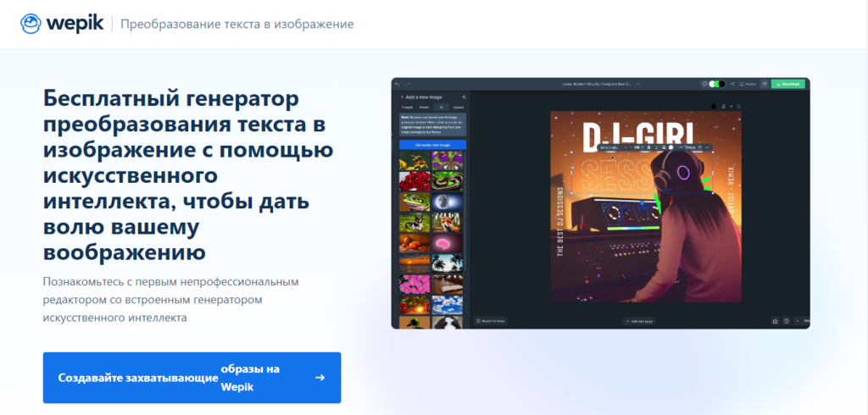Screen dimensions: 868x415
Task: Select the ocean sunset thumbnail
Action: (415, 263)
